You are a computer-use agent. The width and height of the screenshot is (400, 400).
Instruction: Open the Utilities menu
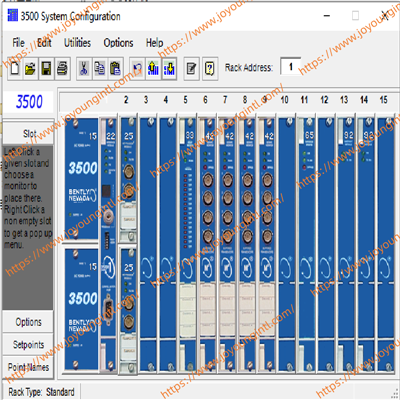(77, 43)
